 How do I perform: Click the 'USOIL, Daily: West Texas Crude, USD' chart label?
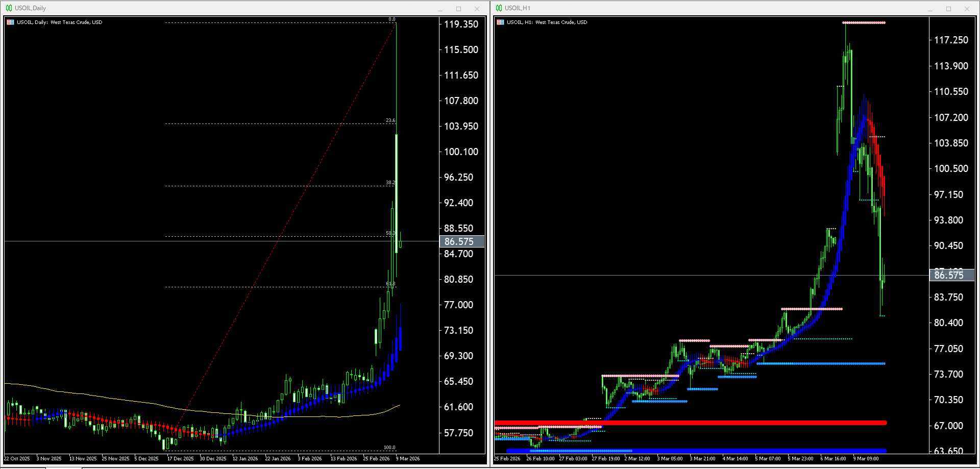59,22
